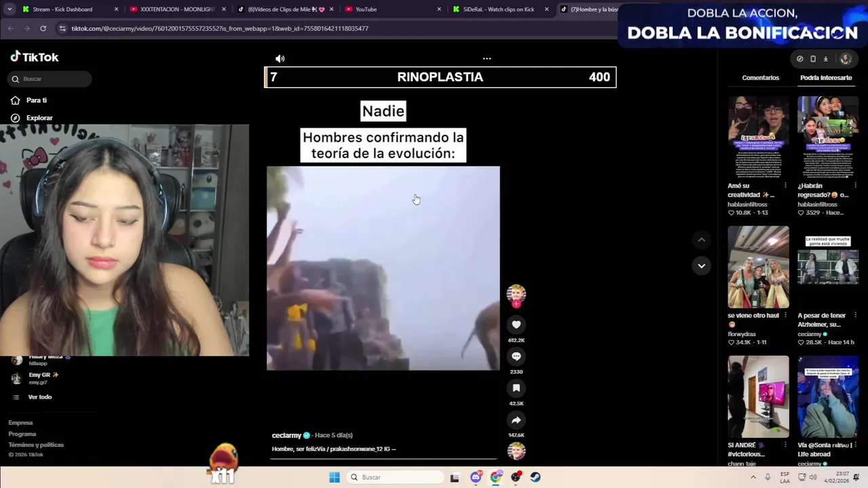
Task: Save the video with the bookmark icon
Action: click(516, 388)
